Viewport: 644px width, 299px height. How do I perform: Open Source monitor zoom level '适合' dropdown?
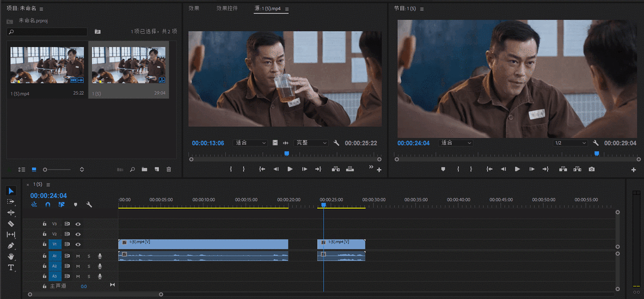tap(250, 143)
